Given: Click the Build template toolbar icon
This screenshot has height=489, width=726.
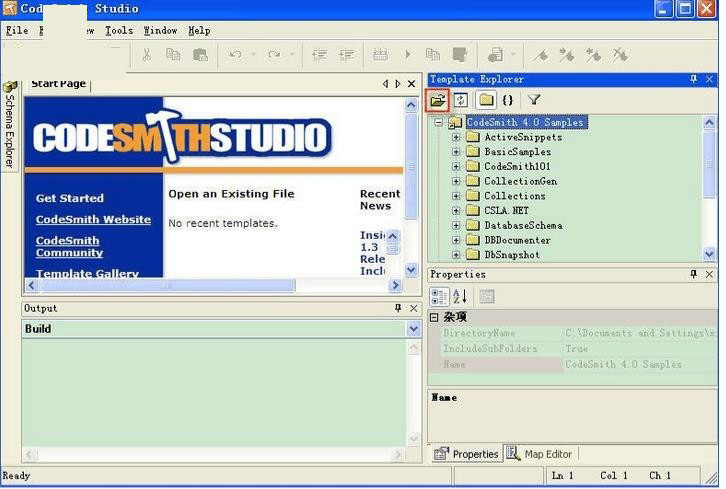Looking at the screenshot, I should click(381, 55).
